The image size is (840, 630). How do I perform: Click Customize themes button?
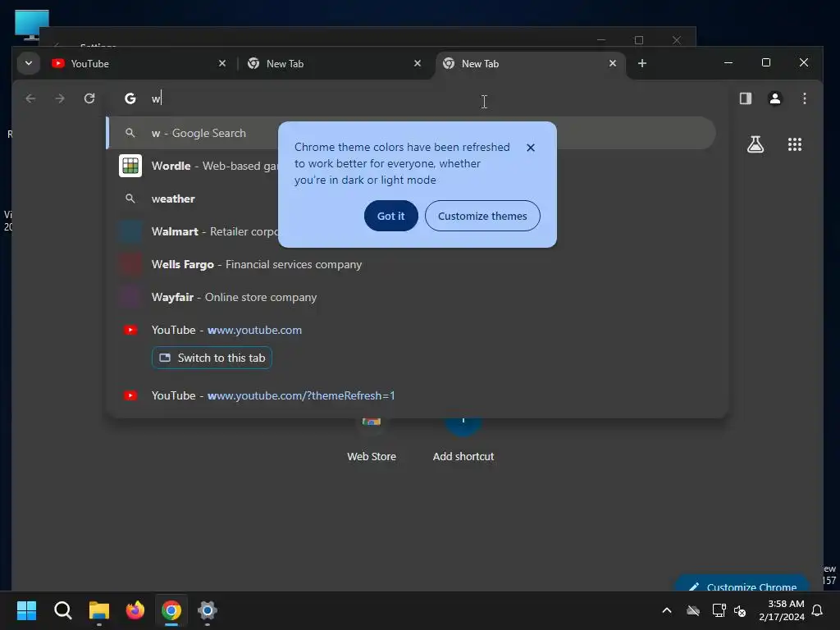482,216
